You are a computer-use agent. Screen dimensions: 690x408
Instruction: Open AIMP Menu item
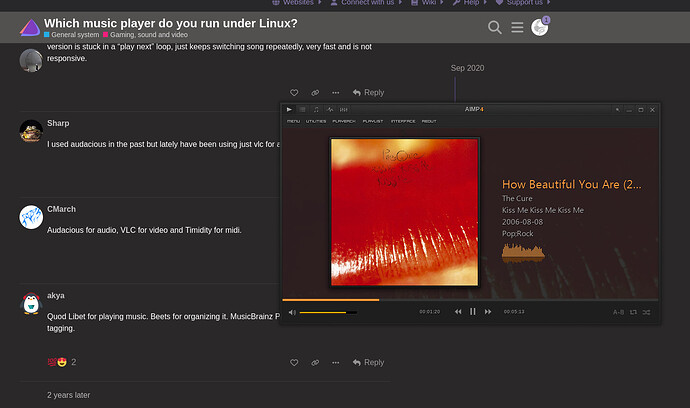click(294, 121)
